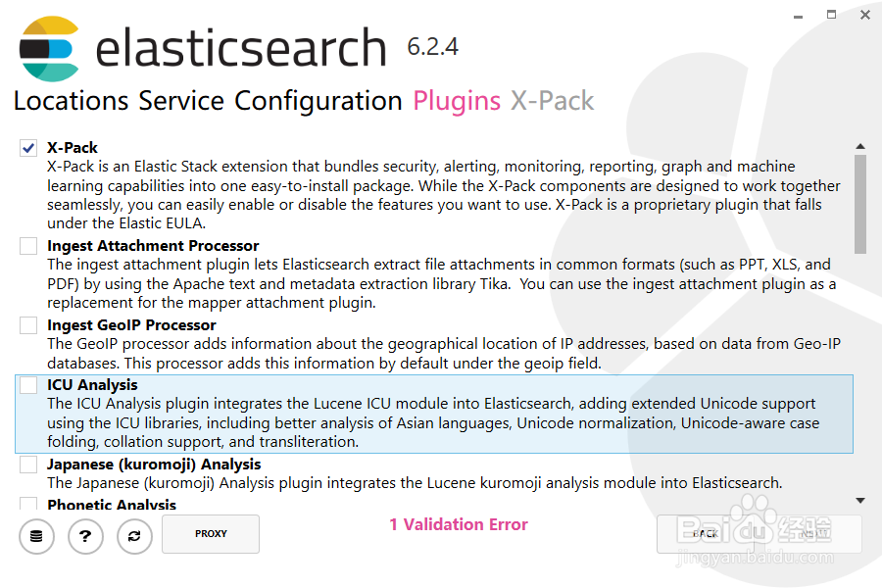
Task: Click the scrollbar down arrow
Action: tap(860, 501)
